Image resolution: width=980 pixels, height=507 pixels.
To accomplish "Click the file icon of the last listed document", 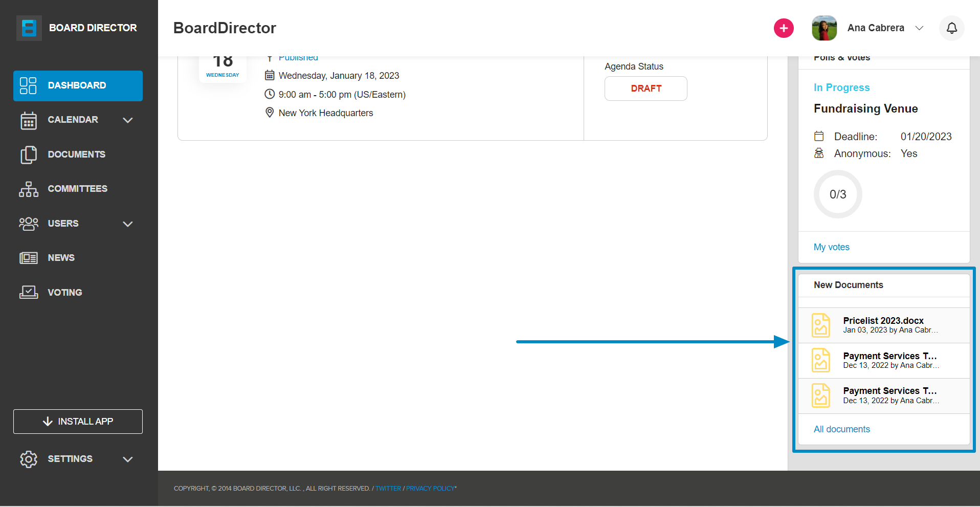I will point(821,395).
